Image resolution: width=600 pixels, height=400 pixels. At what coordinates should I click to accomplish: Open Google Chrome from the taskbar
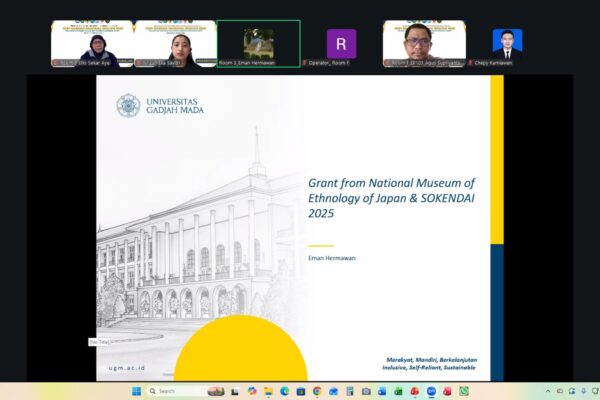click(317, 391)
